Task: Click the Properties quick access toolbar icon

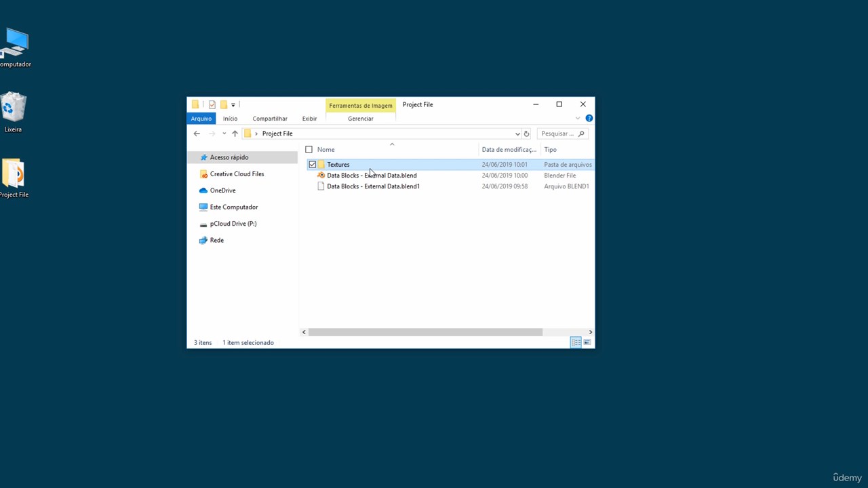Action: tap(212, 104)
